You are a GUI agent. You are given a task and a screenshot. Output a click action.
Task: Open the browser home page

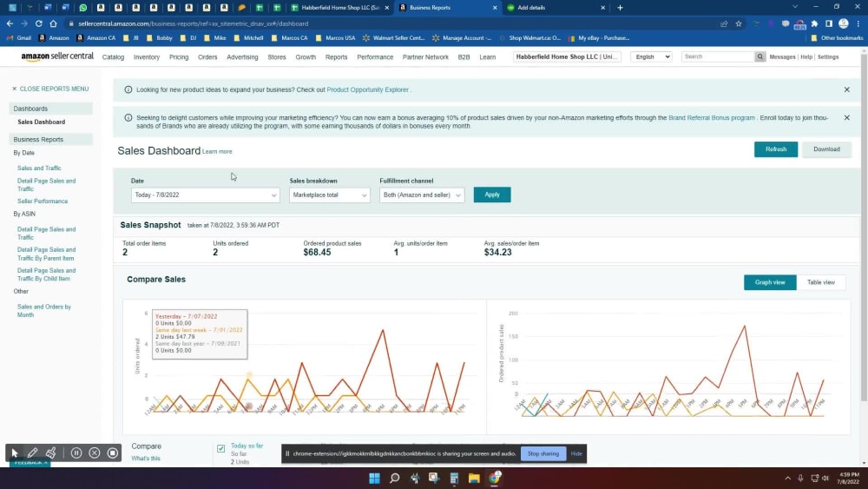pos(53,23)
